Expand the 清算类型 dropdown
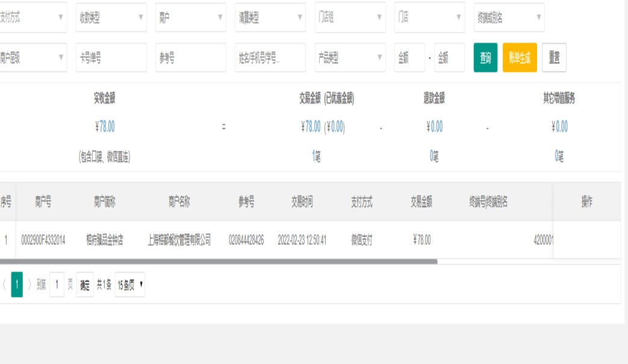 (x=270, y=17)
